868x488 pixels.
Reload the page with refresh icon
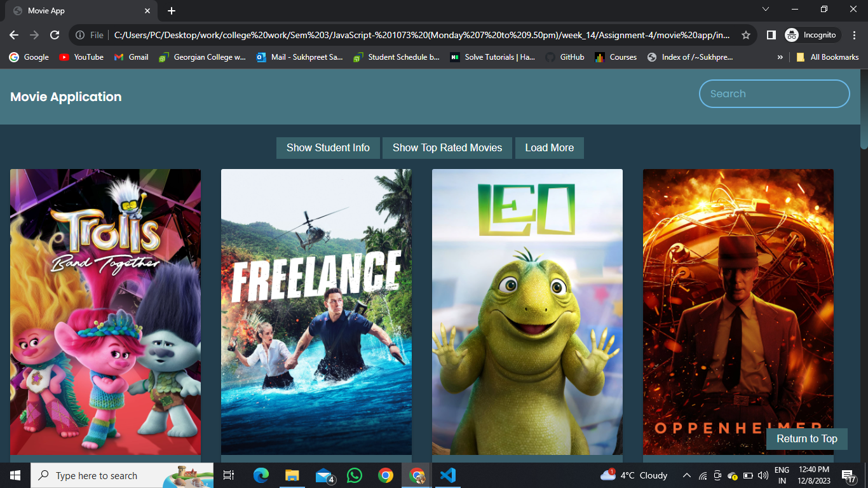[x=55, y=35]
